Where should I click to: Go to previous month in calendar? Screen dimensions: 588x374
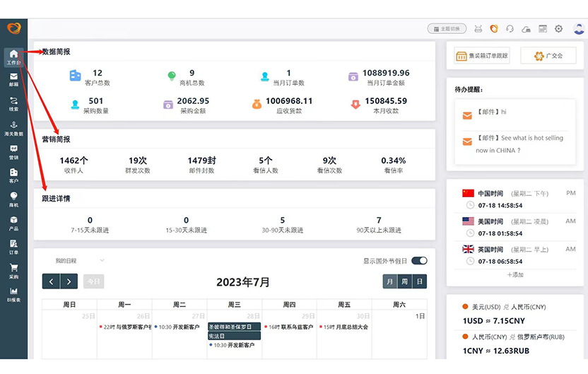click(x=51, y=281)
